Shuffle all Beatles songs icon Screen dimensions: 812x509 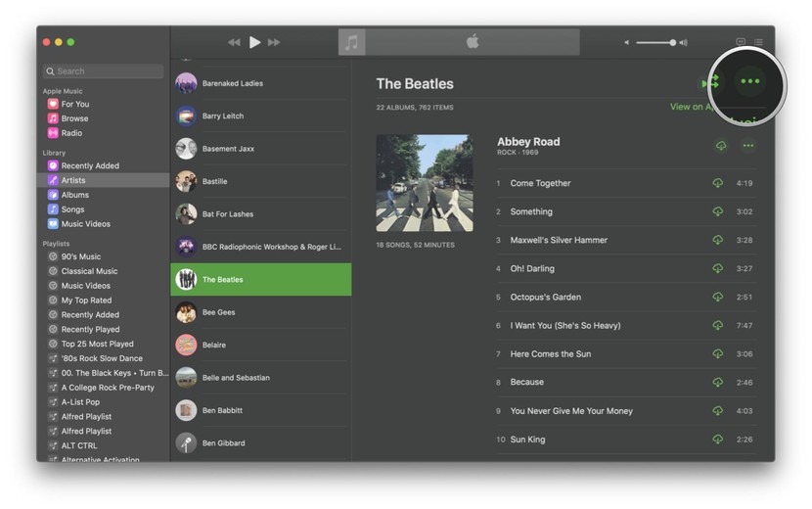coord(710,82)
